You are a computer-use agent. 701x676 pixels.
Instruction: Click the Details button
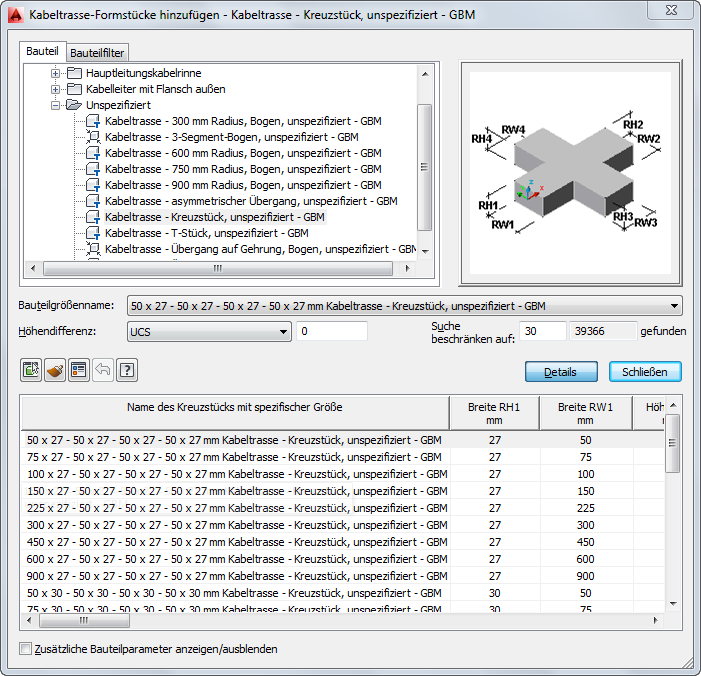point(561,372)
